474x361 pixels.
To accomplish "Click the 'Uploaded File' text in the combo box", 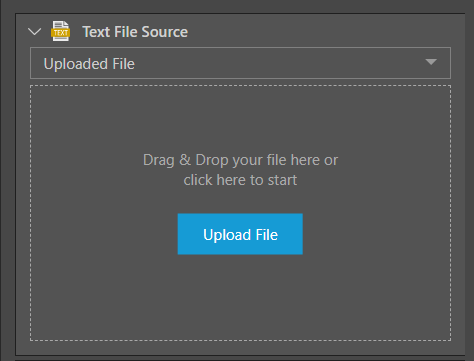I will (x=89, y=64).
